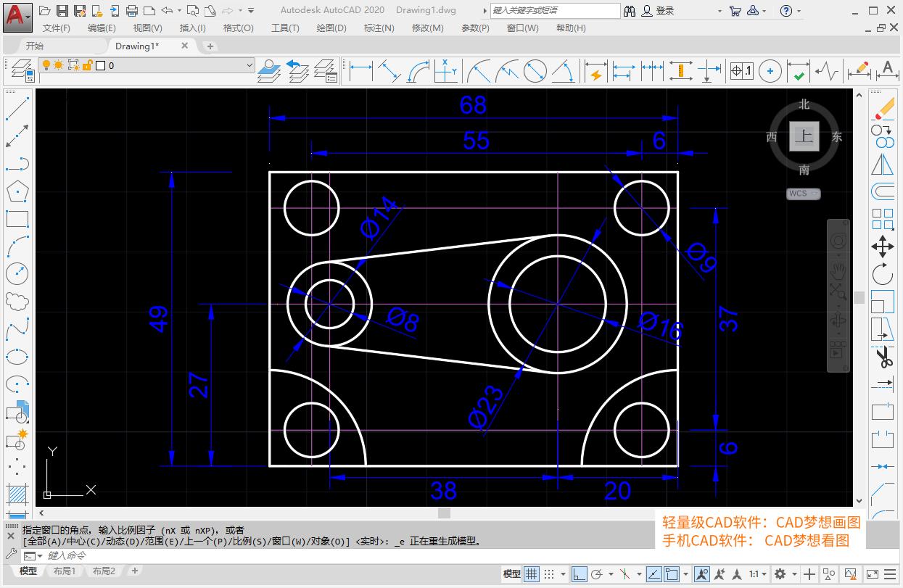Select the Hatch tool
Screen dimensions: 903x588
[18, 494]
